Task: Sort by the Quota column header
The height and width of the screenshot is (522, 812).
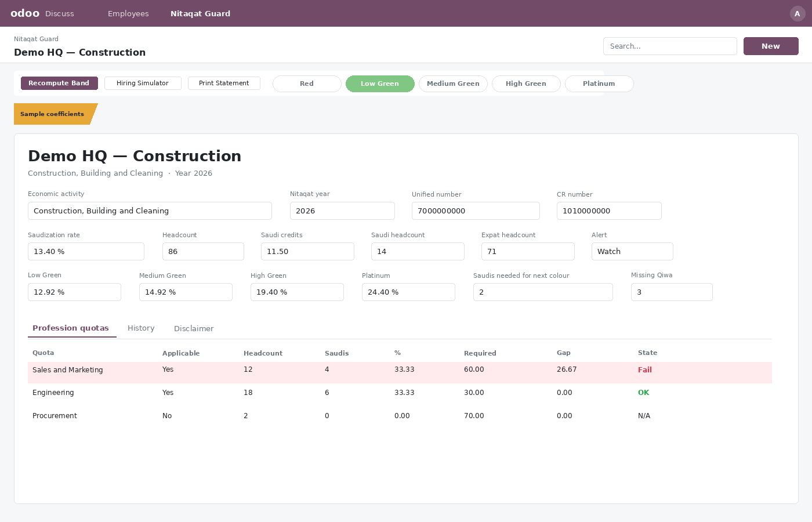Action: [x=43, y=353]
